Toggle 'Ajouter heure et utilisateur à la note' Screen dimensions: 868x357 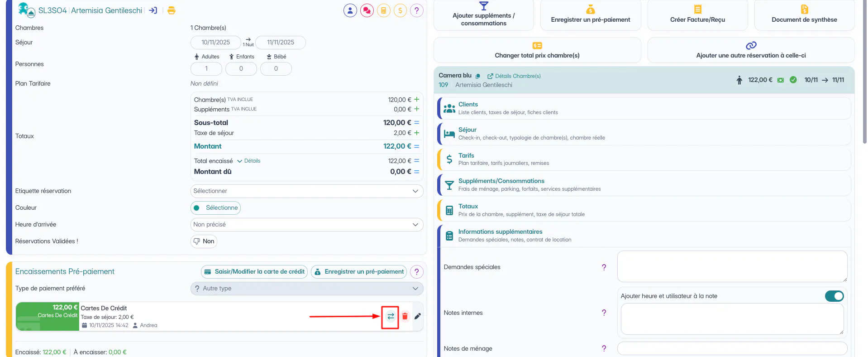(x=834, y=296)
